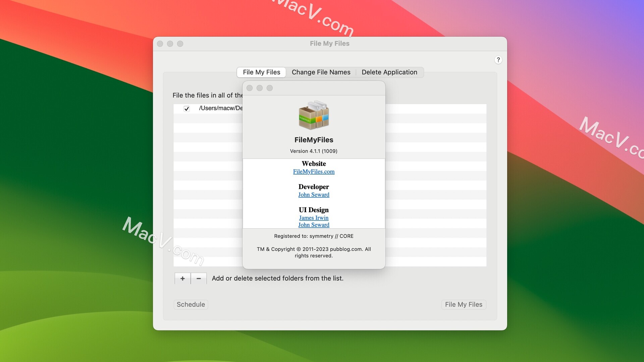Select the /Users/macw/De folder row
This screenshot has width=644, height=362.
[208, 108]
